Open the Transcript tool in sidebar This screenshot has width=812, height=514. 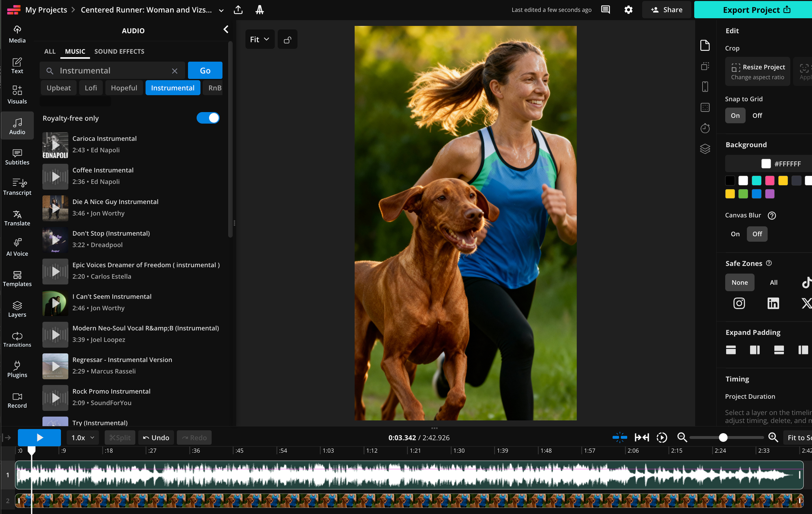click(17, 187)
